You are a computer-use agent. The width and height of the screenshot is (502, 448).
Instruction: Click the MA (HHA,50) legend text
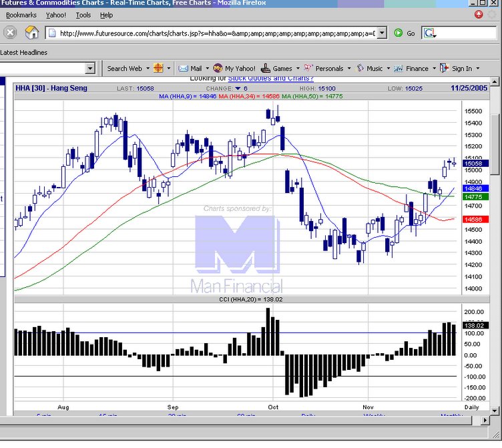coord(312,96)
